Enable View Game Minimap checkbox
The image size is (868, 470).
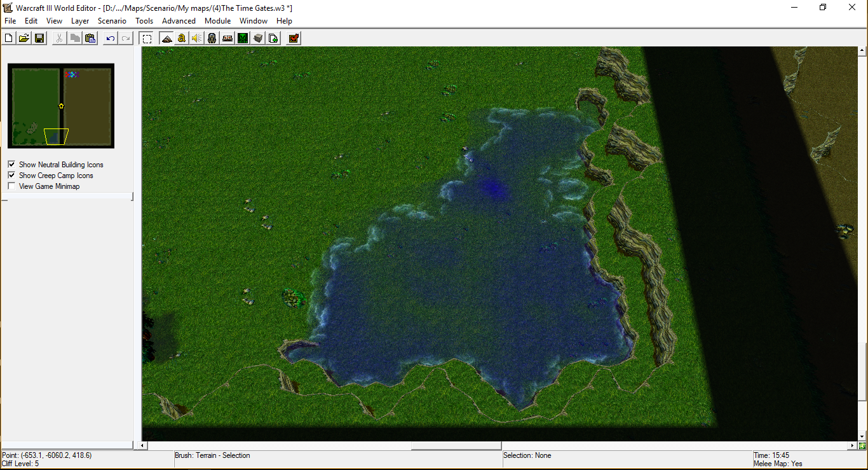11,186
